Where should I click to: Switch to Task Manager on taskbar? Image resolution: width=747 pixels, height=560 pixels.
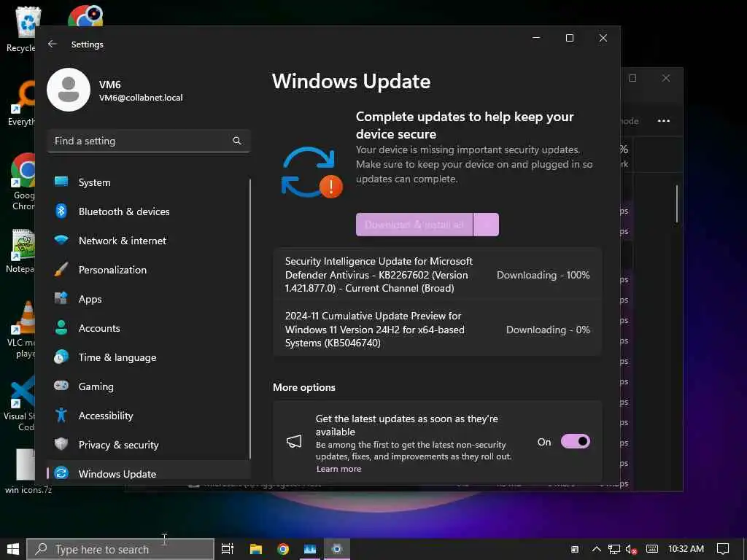[310, 549]
